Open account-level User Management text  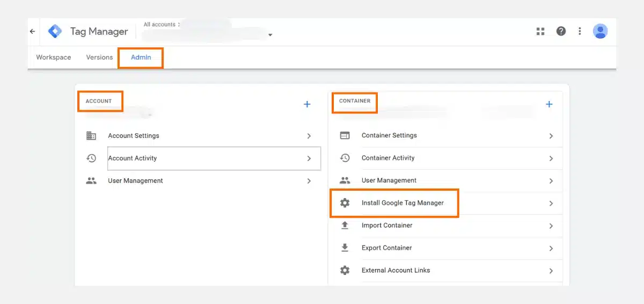[135, 181]
